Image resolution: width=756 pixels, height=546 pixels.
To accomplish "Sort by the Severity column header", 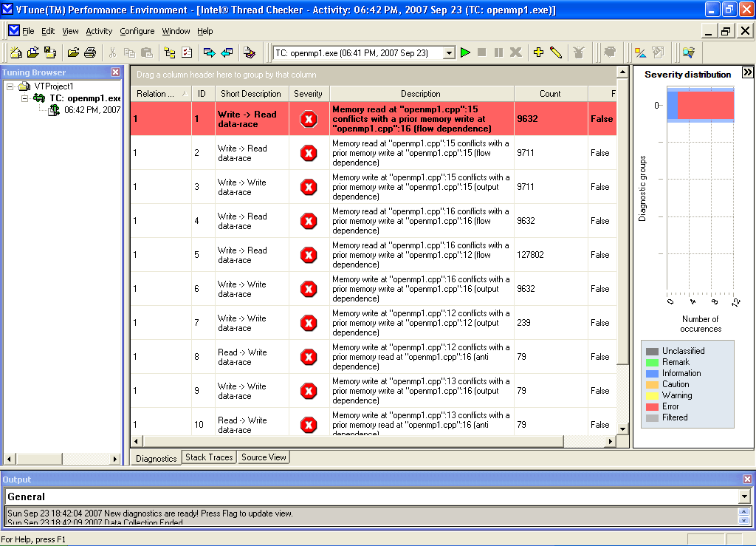I will pyautogui.click(x=308, y=94).
